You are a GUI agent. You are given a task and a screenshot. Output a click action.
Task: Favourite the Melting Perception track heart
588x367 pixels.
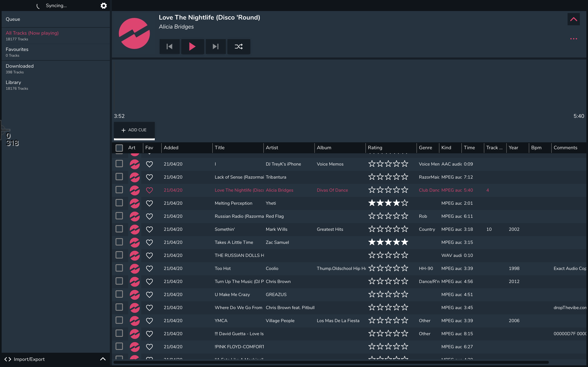(149, 203)
